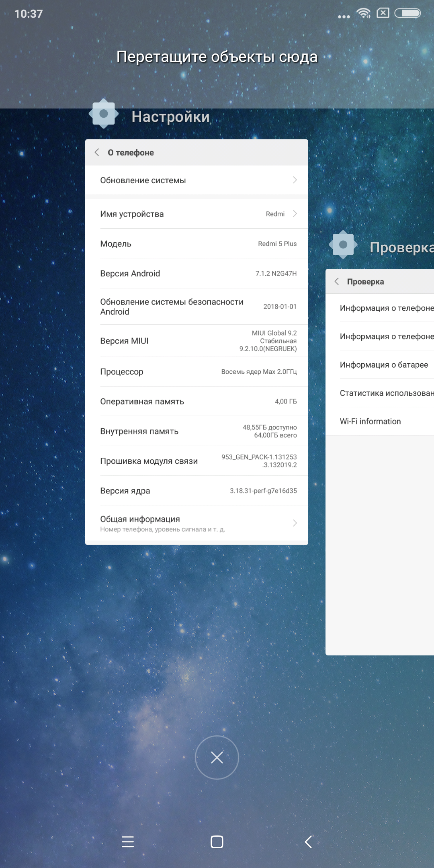434x868 pixels.
Task: Open second Информация о телефоне entry
Action: click(x=380, y=336)
